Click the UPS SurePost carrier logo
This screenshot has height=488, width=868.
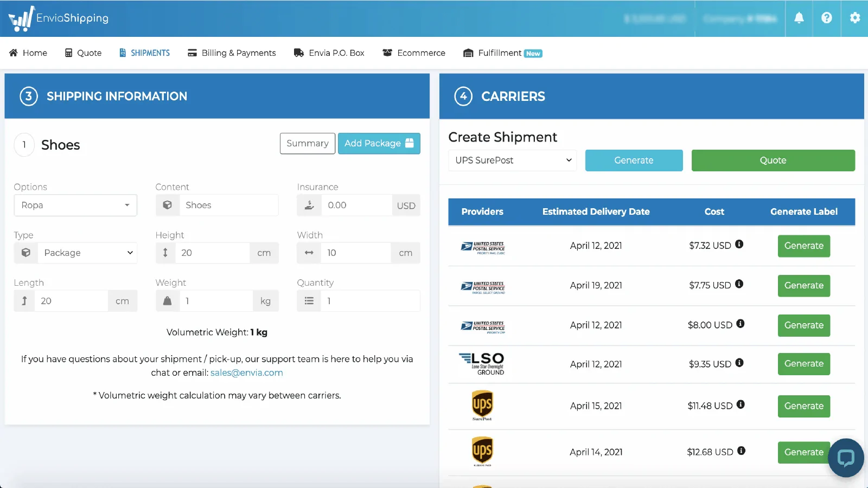point(482,406)
